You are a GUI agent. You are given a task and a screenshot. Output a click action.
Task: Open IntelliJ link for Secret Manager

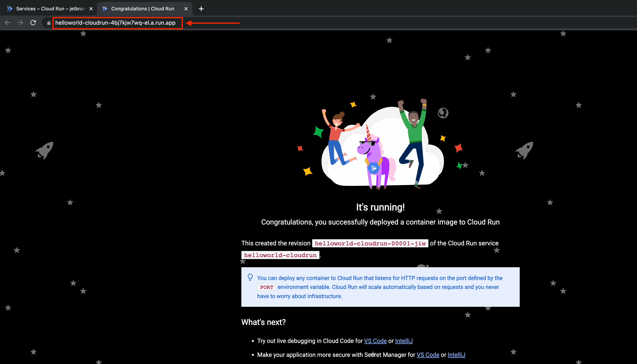point(456,355)
